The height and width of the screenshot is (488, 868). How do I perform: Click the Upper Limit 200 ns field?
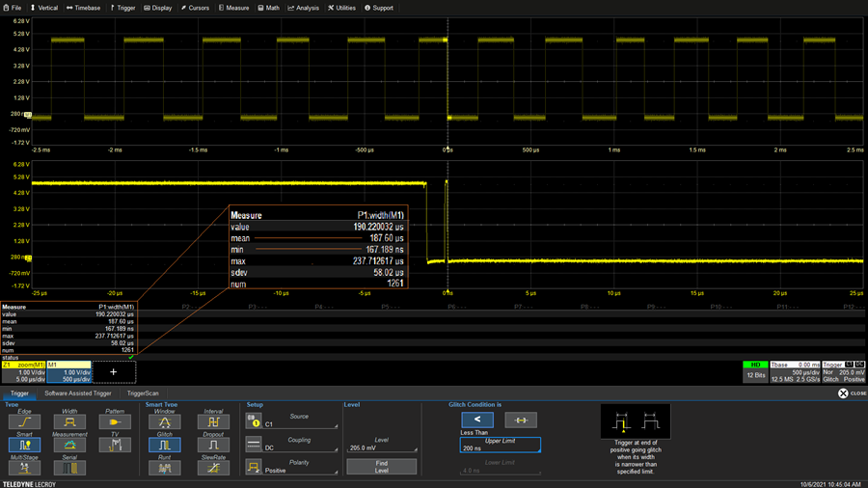[x=500, y=445]
